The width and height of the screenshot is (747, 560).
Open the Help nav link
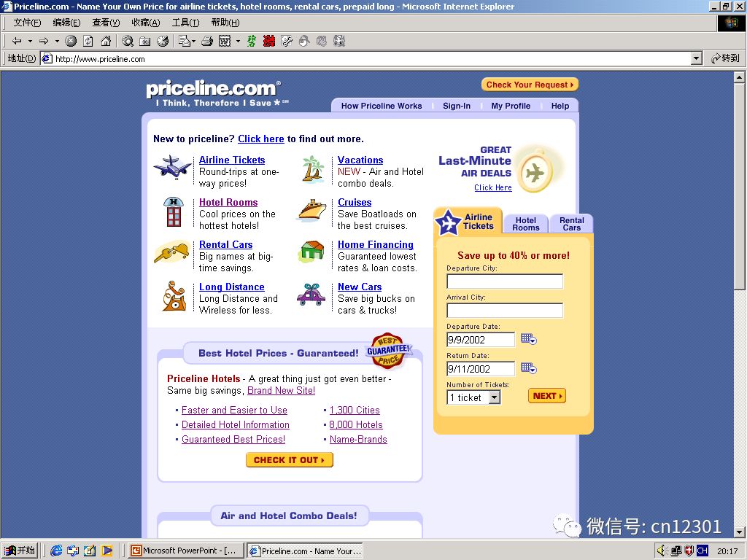(x=560, y=106)
